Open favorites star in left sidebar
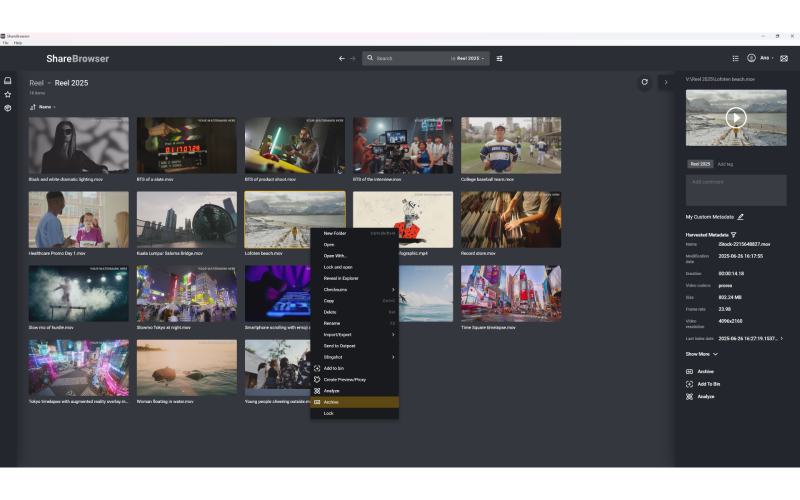 pyautogui.click(x=8, y=95)
